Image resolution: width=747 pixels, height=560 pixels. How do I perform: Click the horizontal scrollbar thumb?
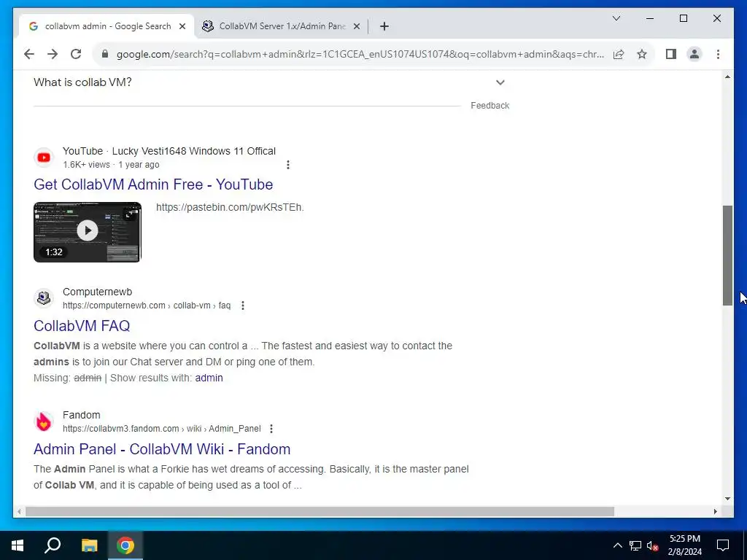pyautogui.click(x=320, y=512)
